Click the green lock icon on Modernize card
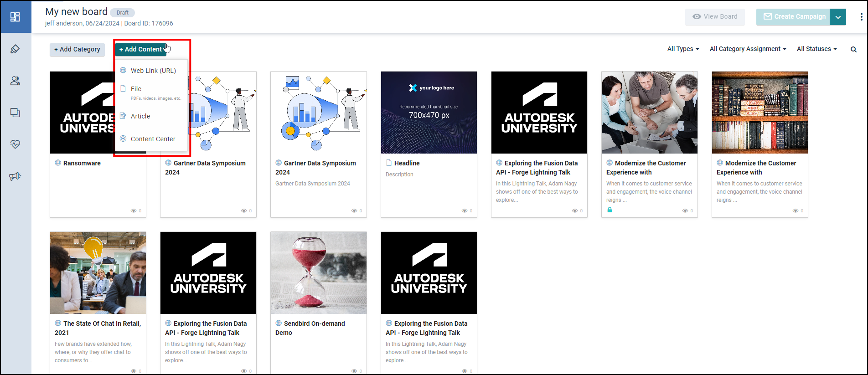 click(610, 210)
